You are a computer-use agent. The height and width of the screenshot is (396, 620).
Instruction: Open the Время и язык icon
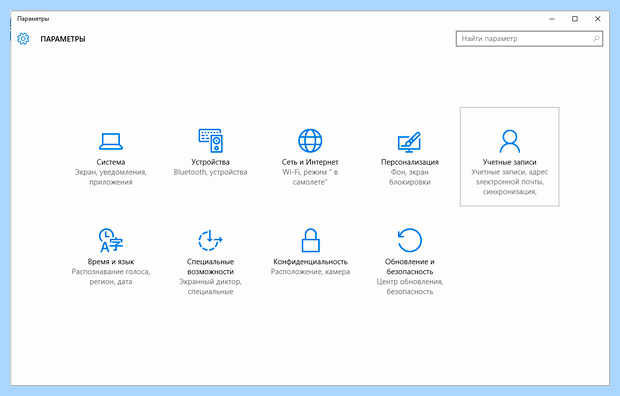coord(111,240)
